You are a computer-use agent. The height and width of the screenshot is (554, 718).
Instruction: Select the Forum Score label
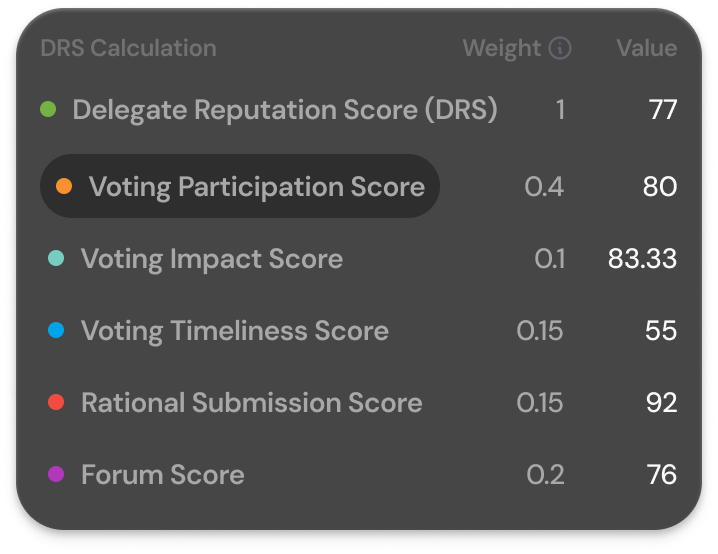163,474
